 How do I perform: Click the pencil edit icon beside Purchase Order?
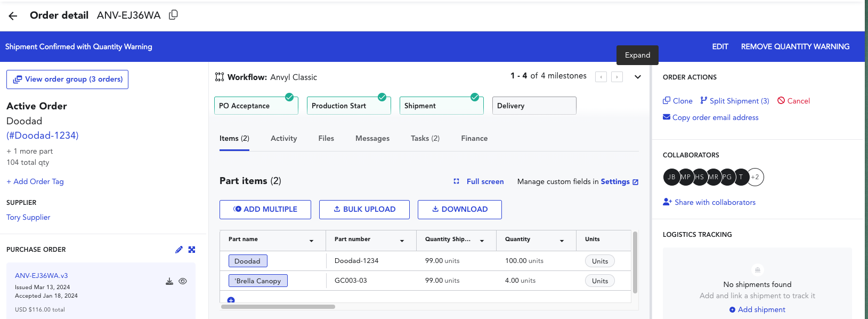(x=179, y=250)
